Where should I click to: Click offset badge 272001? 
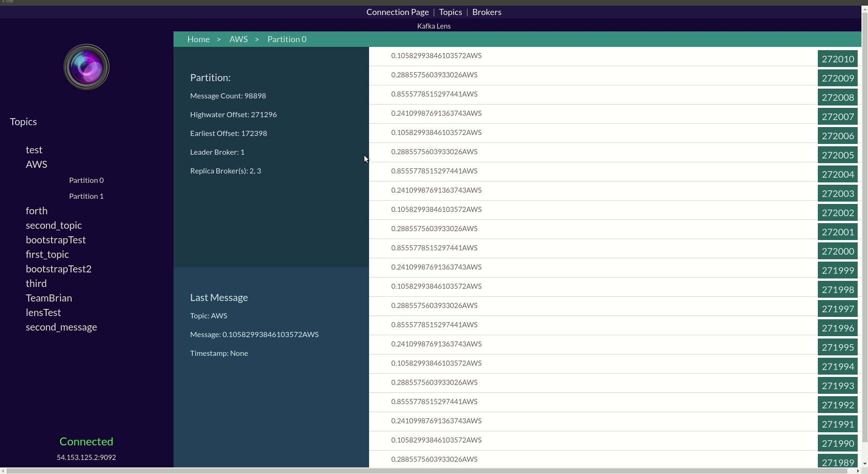(x=838, y=232)
